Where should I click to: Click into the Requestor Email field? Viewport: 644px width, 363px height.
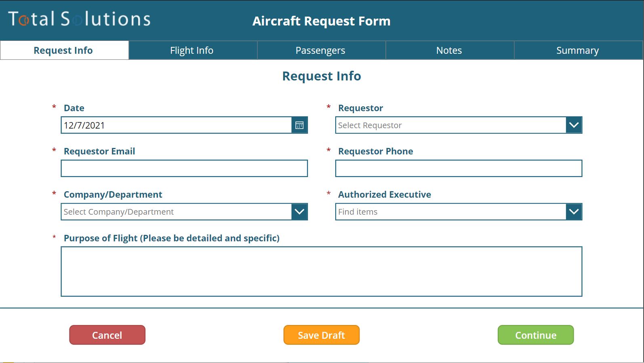[x=184, y=169]
